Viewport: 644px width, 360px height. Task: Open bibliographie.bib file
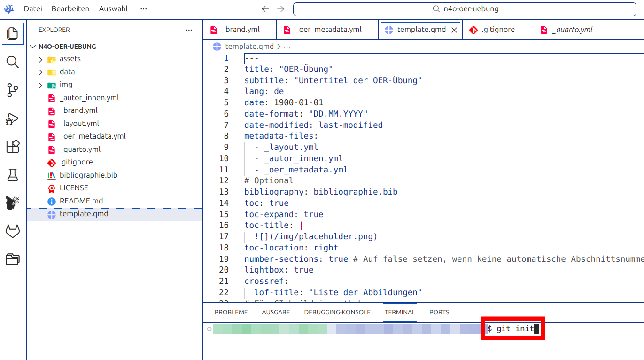click(x=88, y=175)
